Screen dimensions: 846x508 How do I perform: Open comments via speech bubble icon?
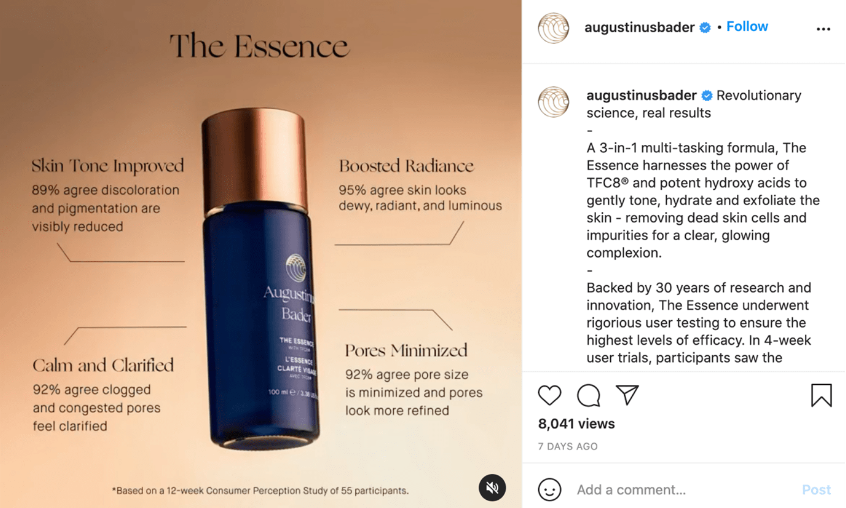(588, 395)
